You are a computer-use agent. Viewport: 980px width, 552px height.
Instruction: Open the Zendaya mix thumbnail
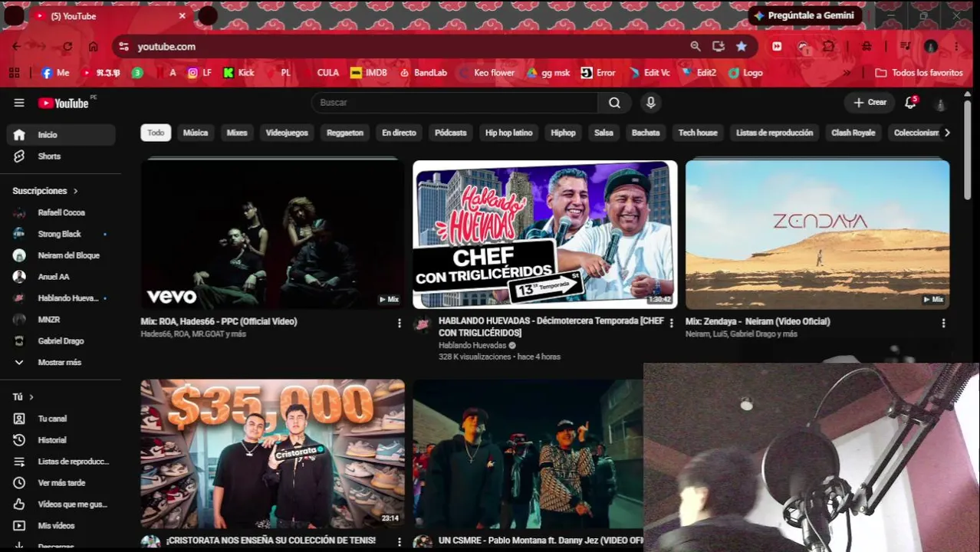817,235
